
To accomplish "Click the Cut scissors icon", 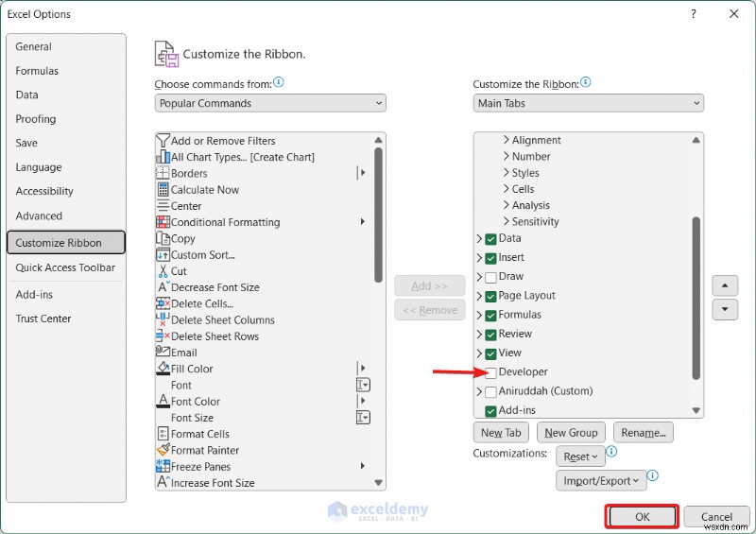I will point(163,270).
